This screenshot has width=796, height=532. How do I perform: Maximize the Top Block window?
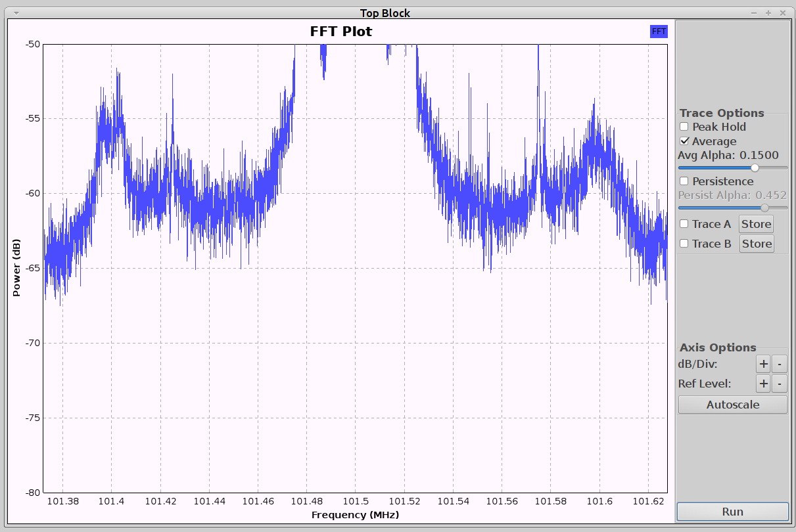768,12
